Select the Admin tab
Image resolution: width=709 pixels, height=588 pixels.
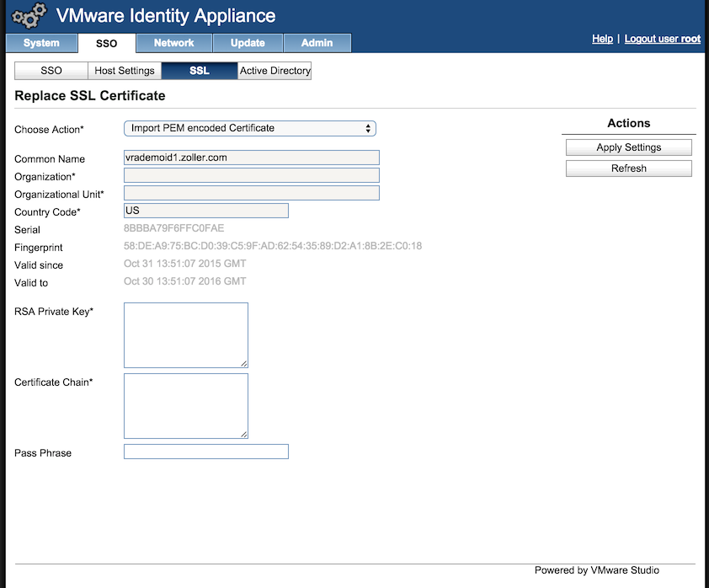click(x=317, y=43)
